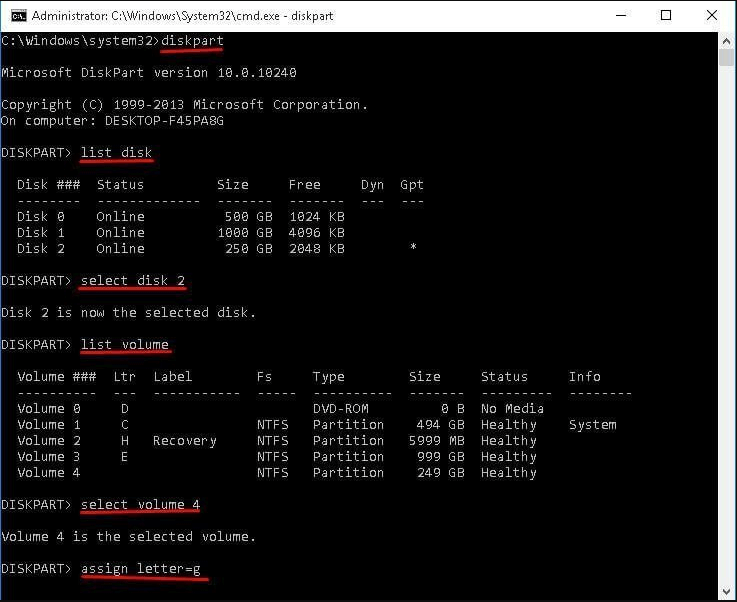Click the 'No Media' status entry
The width and height of the screenshot is (737, 602).
(512, 409)
